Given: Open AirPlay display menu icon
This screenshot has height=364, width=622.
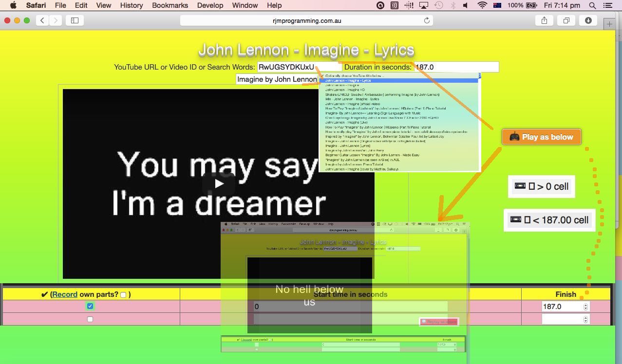Looking at the screenshot, I should 424,5.
